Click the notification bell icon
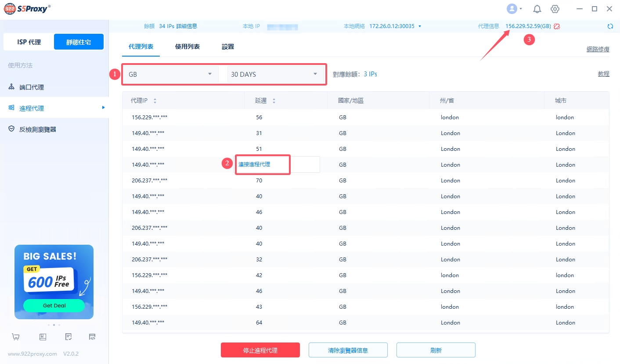The width and height of the screenshot is (620, 364). point(537,9)
